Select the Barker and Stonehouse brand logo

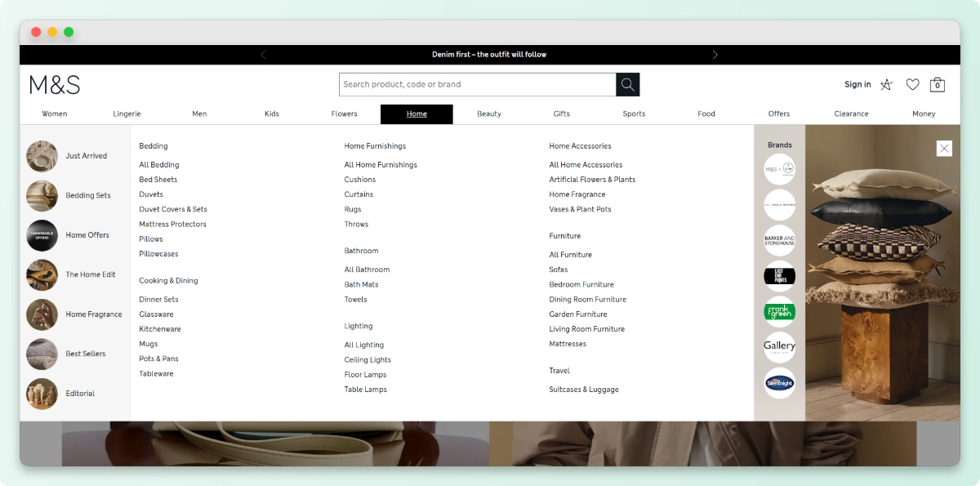pyautogui.click(x=779, y=240)
